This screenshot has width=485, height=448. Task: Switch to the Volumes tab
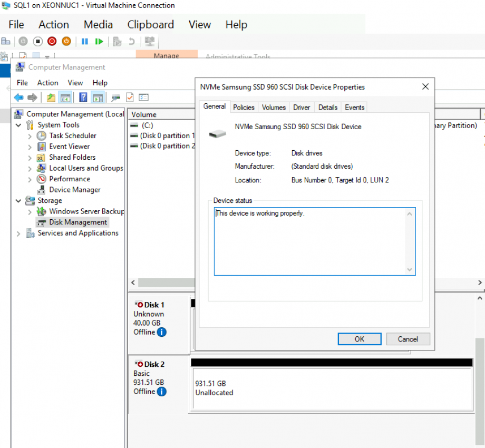[x=274, y=108]
